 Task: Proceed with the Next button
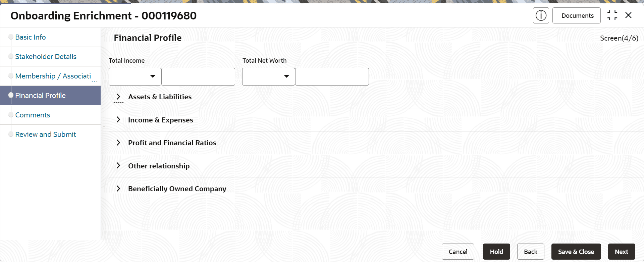[x=621, y=252]
